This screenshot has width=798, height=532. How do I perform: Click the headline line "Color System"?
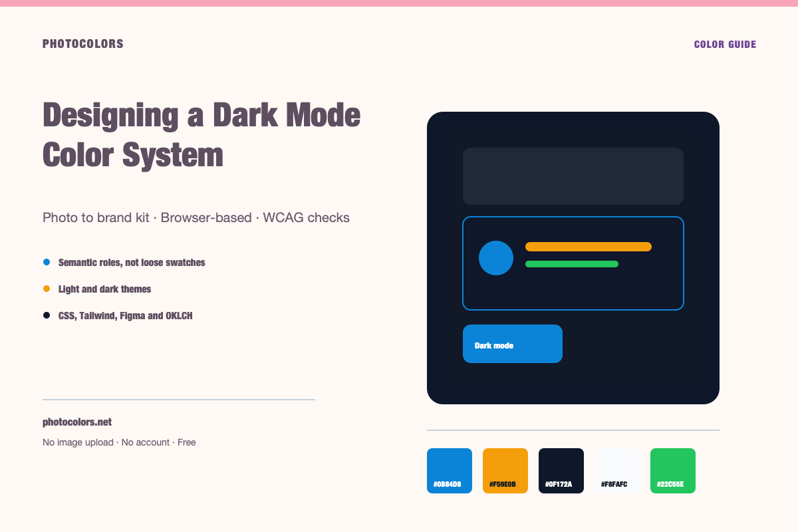tap(133, 155)
